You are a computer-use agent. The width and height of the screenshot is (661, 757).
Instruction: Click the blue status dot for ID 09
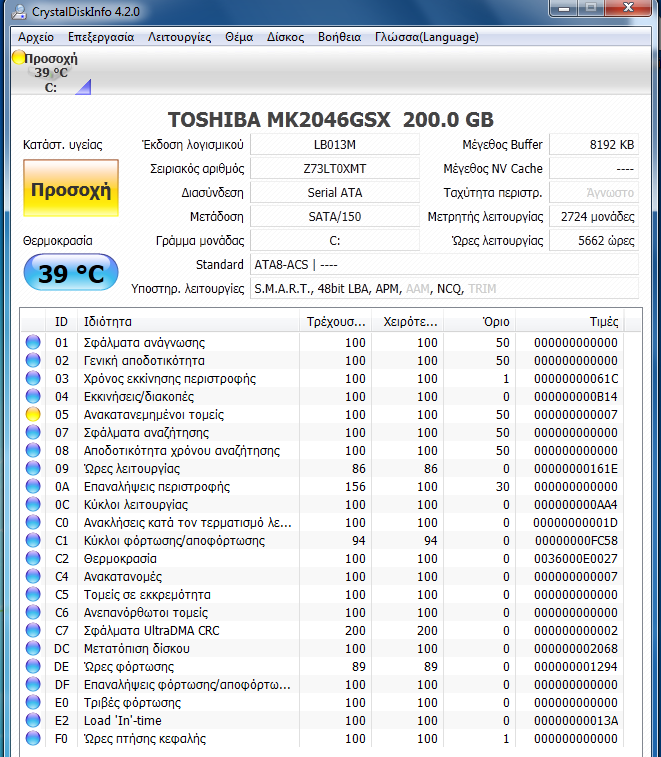coord(33,468)
